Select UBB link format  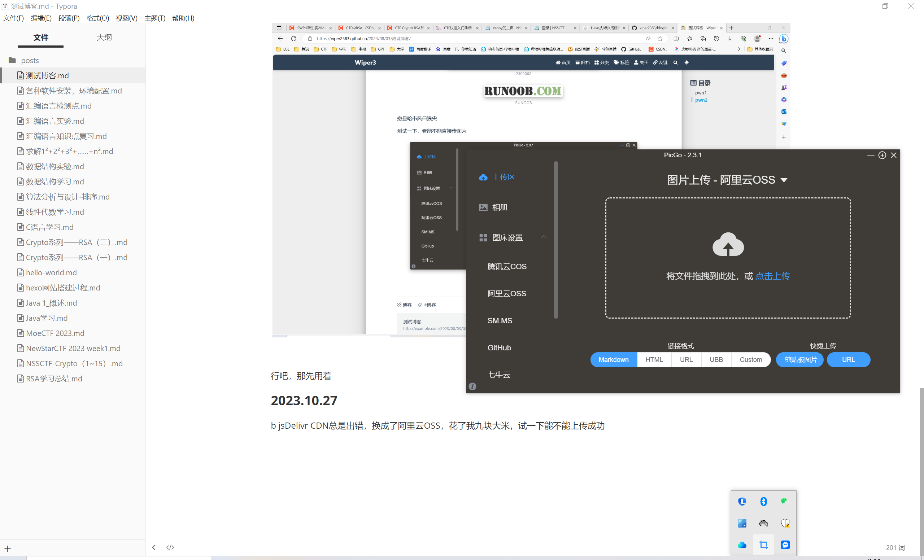point(716,359)
